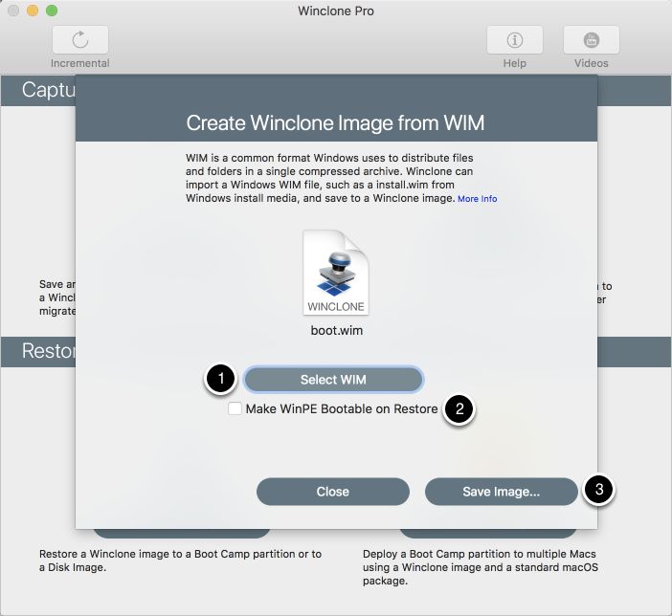Open the Videos YouTube toolbar icon
The image size is (672, 616).
pyautogui.click(x=591, y=40)
